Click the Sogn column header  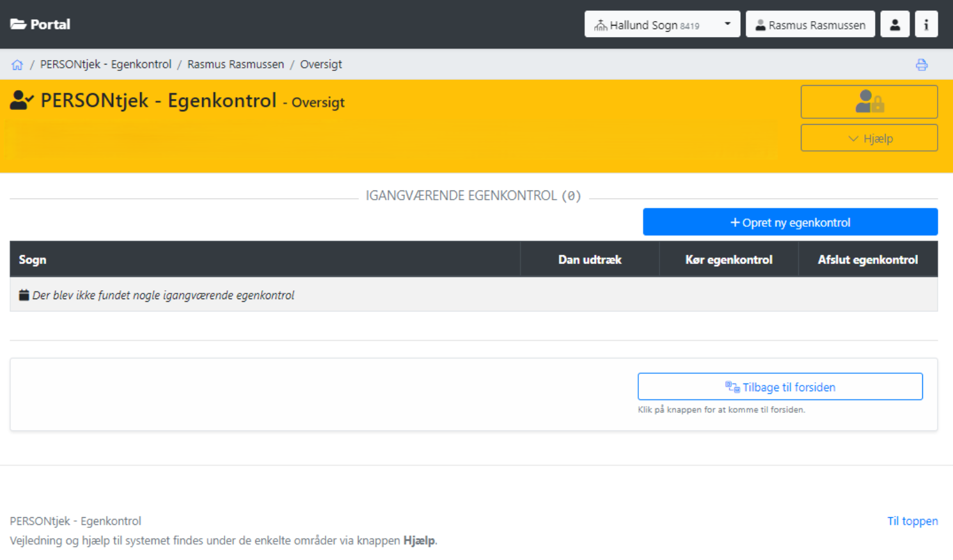(x=265, y=260)
